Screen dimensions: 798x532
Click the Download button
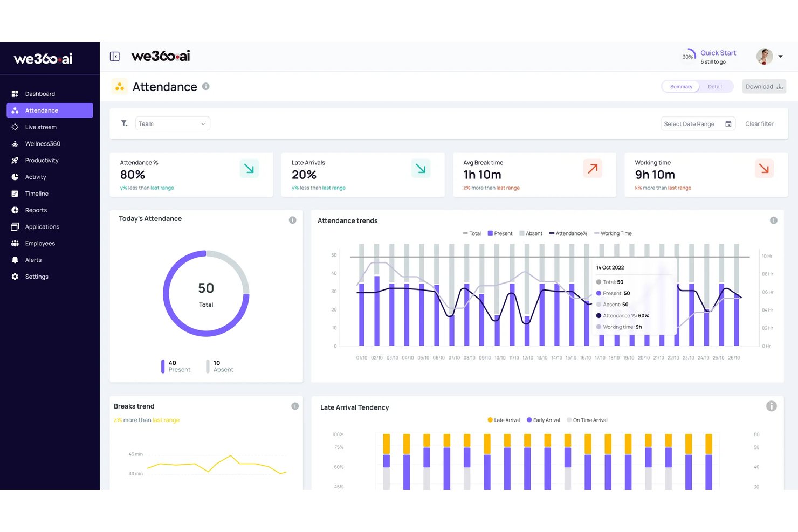click(764, 87)
